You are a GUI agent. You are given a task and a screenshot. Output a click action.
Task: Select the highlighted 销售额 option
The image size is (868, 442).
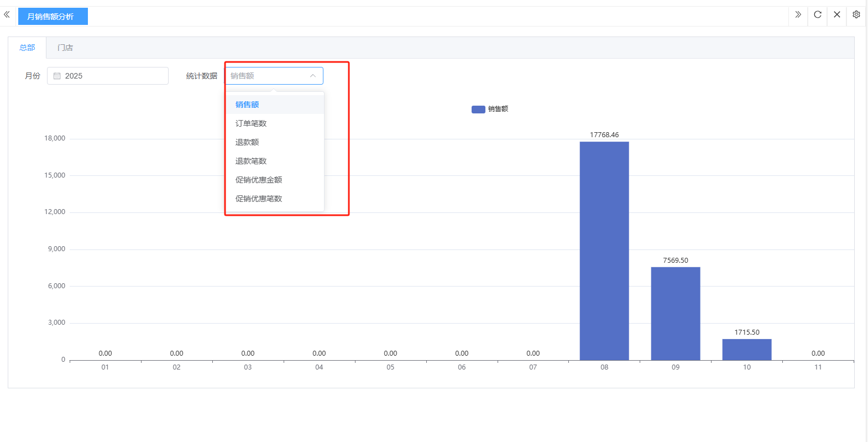coord(247,105)
